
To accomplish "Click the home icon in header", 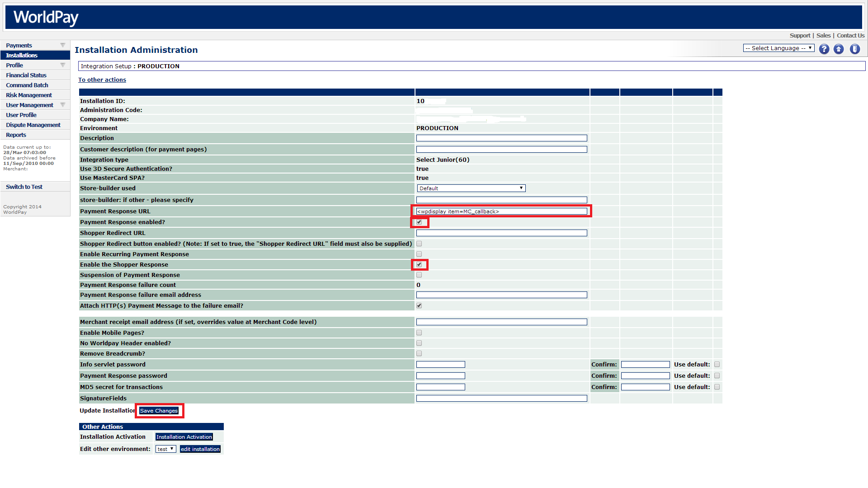I will pos(839,49).
